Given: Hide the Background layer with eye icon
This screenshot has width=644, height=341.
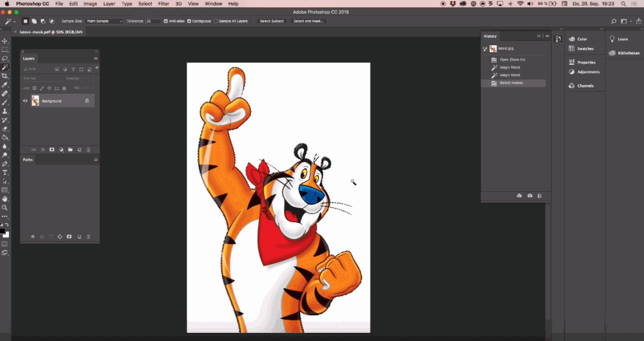Looking at the screenshot, I should coord(25,101).
